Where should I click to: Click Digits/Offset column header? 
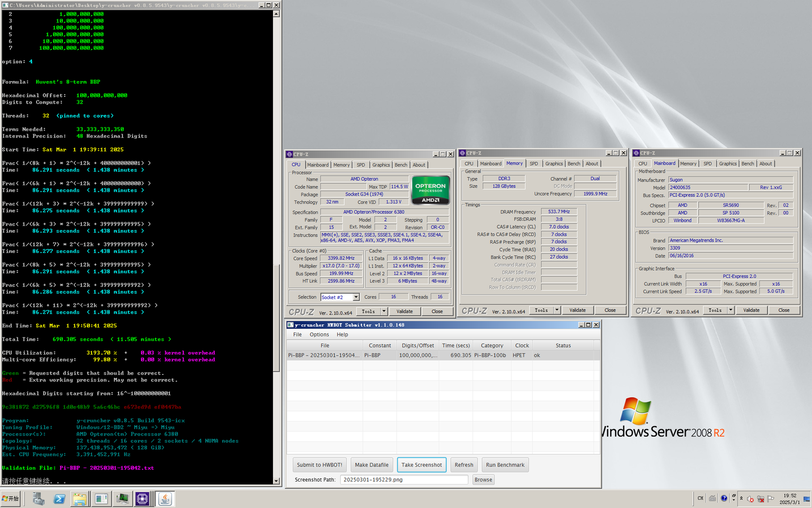click(418, 345)
